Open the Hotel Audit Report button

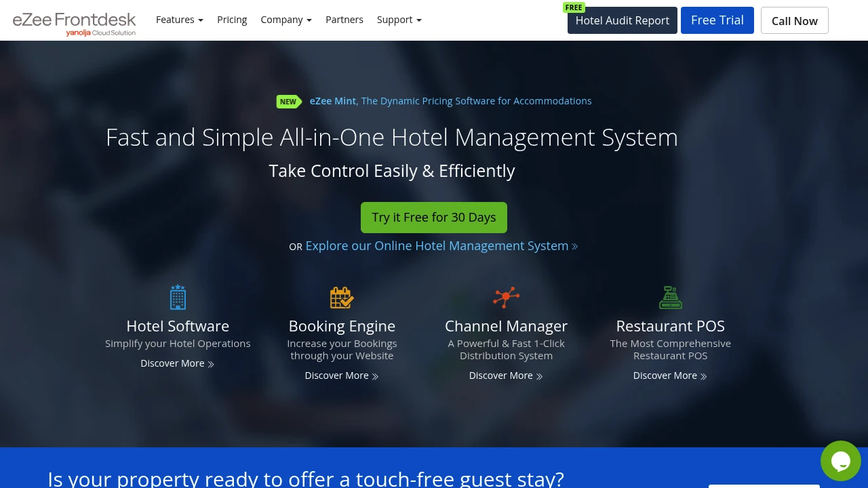623,20
